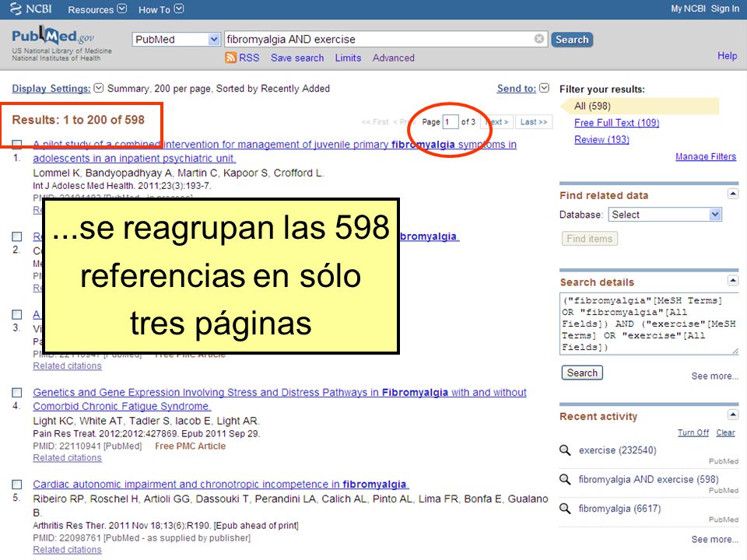Viewport: 747px width, 560px height.
Task: Filter by Free Full Text (109)
Action: 616,122
